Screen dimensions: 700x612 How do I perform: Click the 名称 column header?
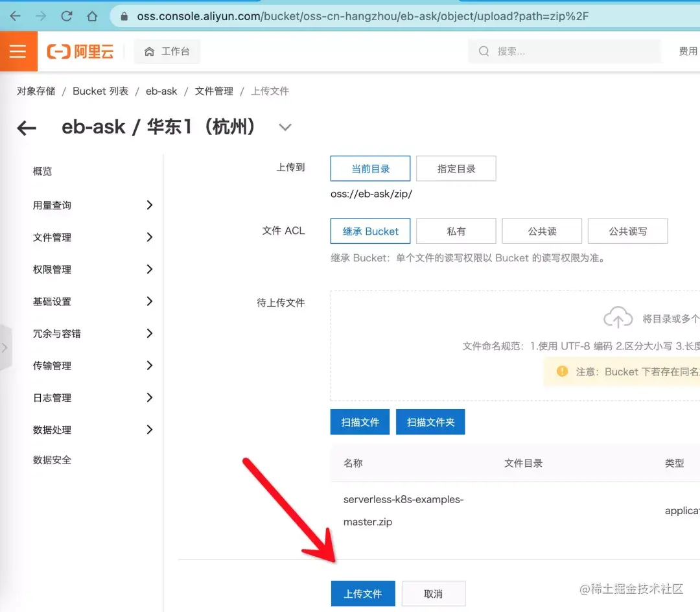[x=353, y=464]
